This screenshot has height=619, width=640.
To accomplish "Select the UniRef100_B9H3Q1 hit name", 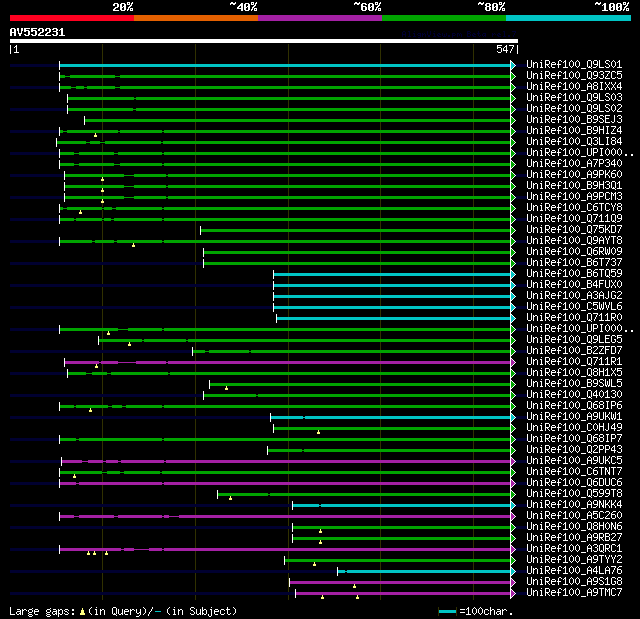I will pos(574,186).
